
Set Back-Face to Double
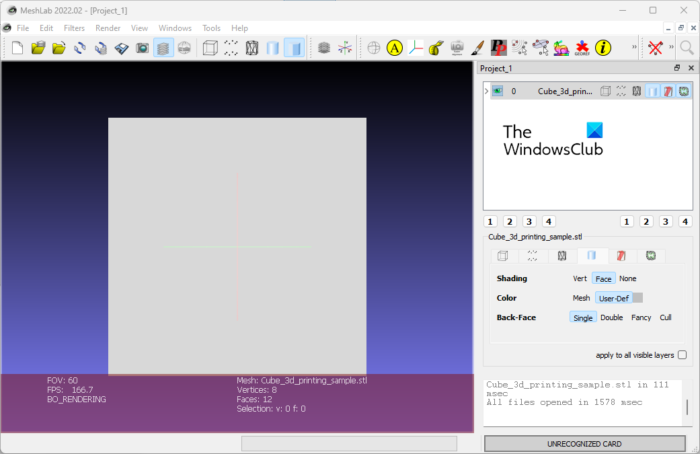tap(612, 317)
